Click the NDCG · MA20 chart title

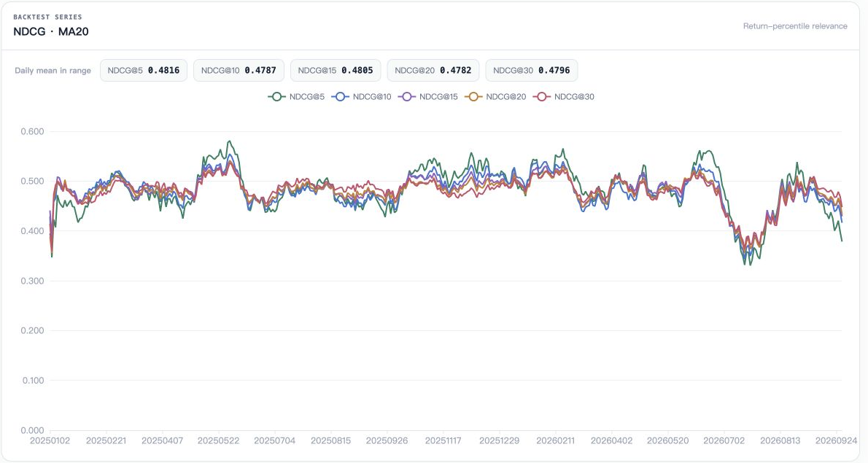(x=51, y=31)
